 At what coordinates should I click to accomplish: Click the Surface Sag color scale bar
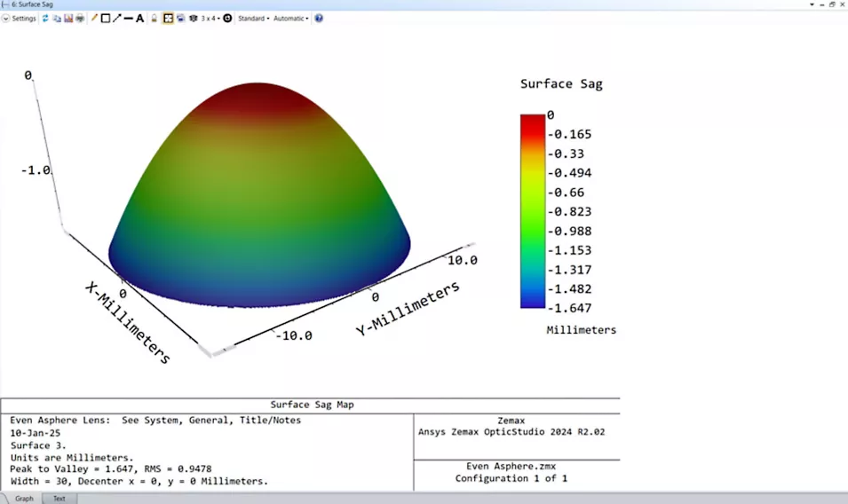click(532, 211)
